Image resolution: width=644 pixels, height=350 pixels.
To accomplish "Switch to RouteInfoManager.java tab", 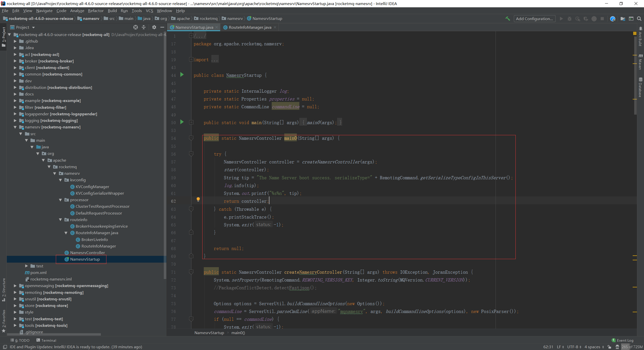I will (x=250, y=27).
